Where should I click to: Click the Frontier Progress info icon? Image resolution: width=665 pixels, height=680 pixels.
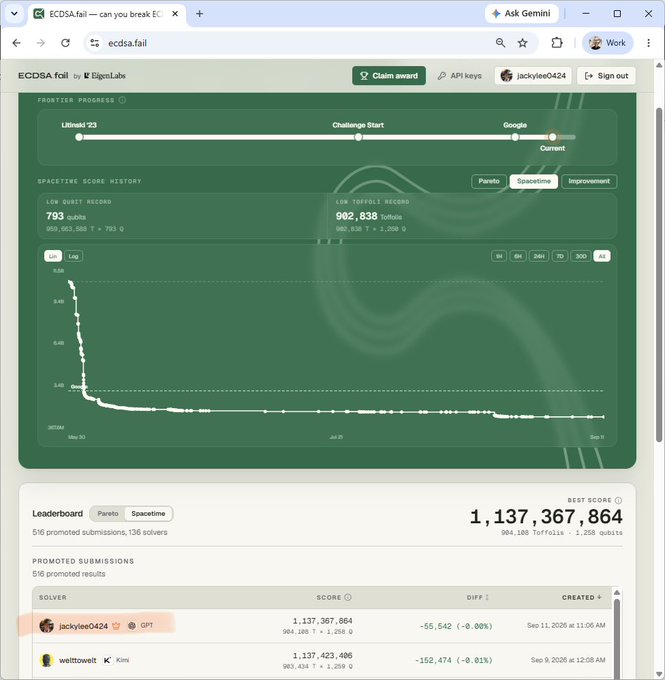coord(122,100)
